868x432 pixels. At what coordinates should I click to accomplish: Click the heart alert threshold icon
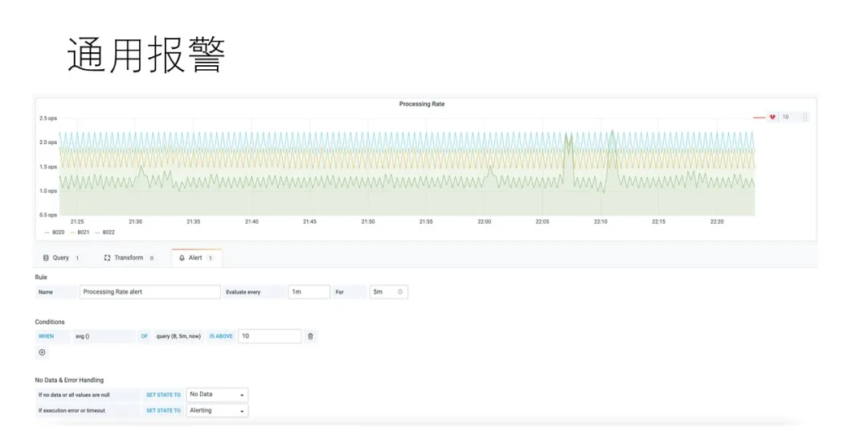point(772,117)
